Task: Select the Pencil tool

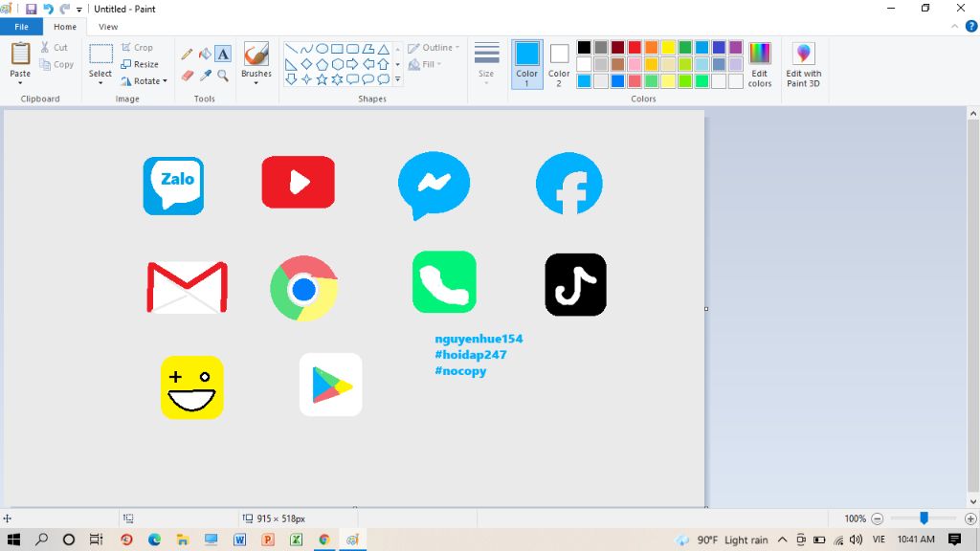Action: 187,55
